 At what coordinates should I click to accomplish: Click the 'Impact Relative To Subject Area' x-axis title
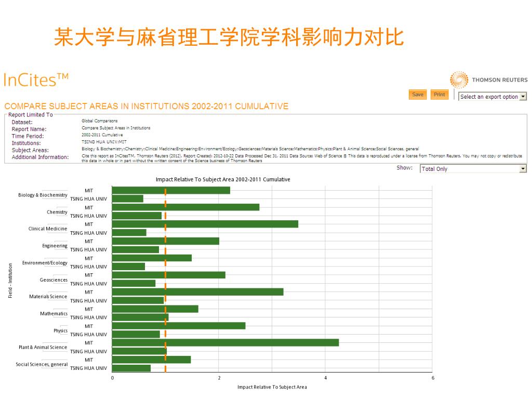(x=272, y=387)
